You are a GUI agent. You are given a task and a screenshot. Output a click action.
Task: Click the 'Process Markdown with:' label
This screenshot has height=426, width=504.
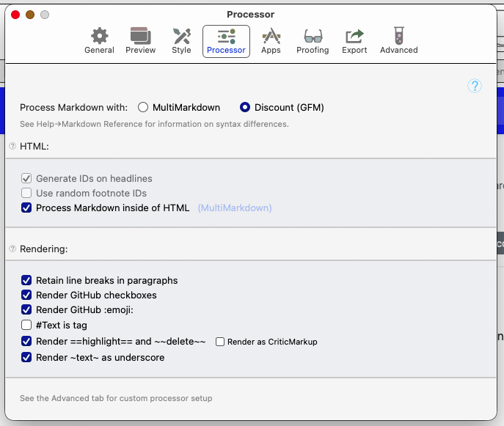(73, 107)
